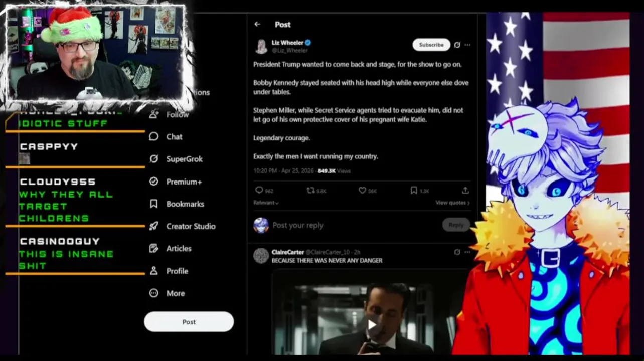Open more options on Liz Wheeler's post

coord(467,45)
